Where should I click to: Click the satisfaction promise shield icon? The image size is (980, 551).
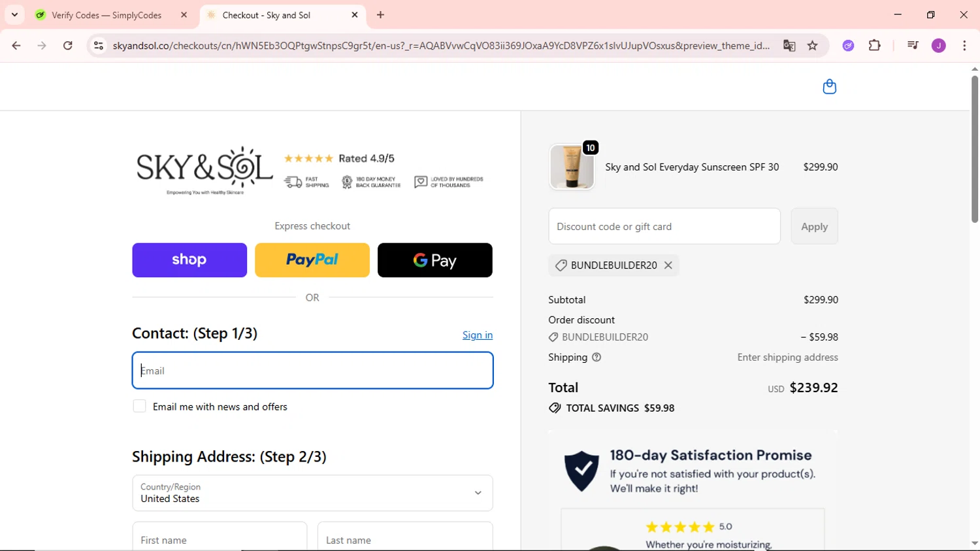(x=581, y=471)
